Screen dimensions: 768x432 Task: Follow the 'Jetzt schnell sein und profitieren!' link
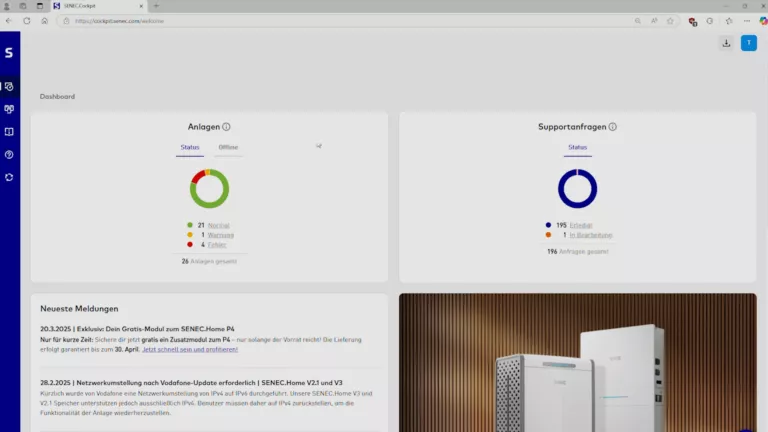click(x=190, y=349)
